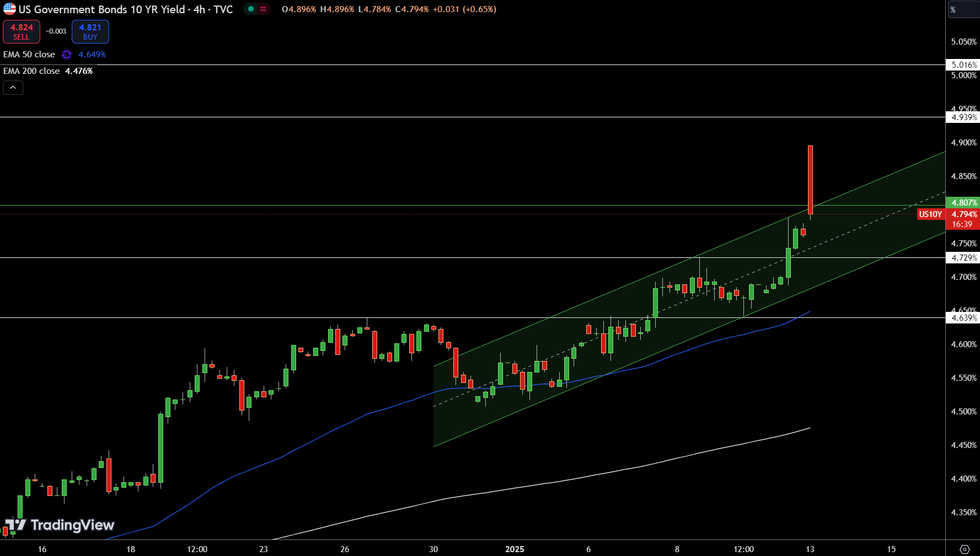Click the 5.050% price scale label
980x556 pixels.
pyautogui.click(x=963, y=42)
